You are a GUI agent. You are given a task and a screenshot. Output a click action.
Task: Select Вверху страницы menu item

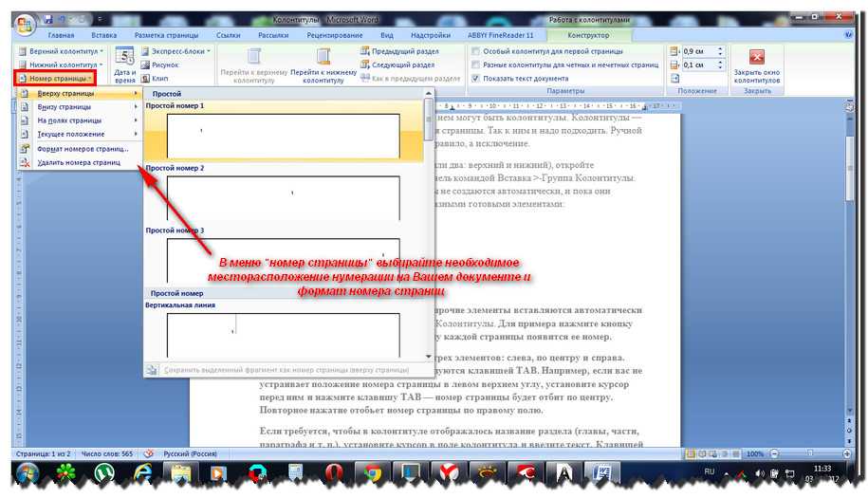(79, 94)
